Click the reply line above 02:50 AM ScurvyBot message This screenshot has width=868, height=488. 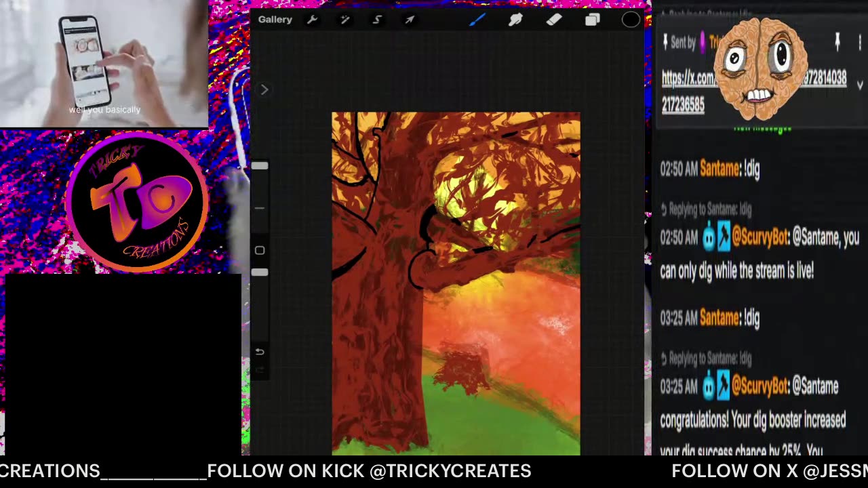point(707,209)
